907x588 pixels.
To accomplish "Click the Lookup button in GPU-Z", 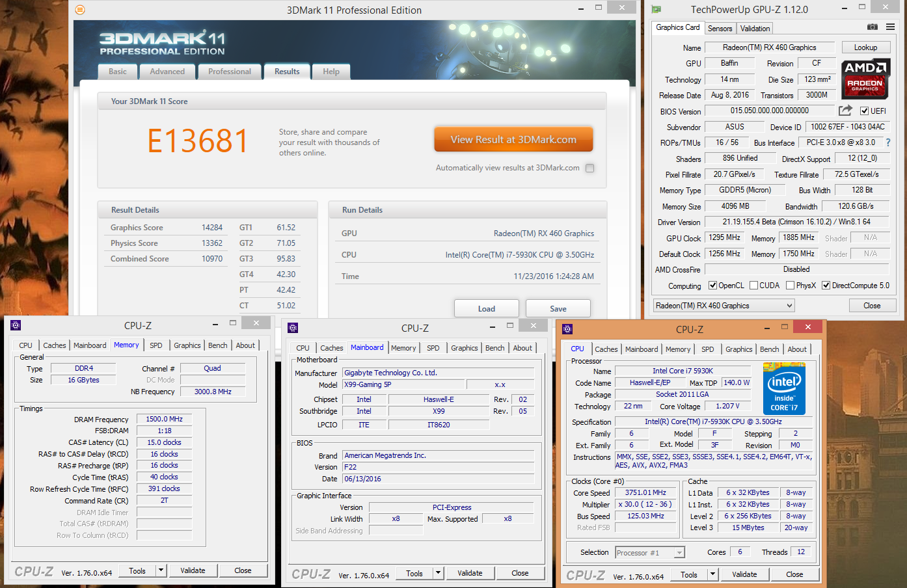I will coord(865,47).
